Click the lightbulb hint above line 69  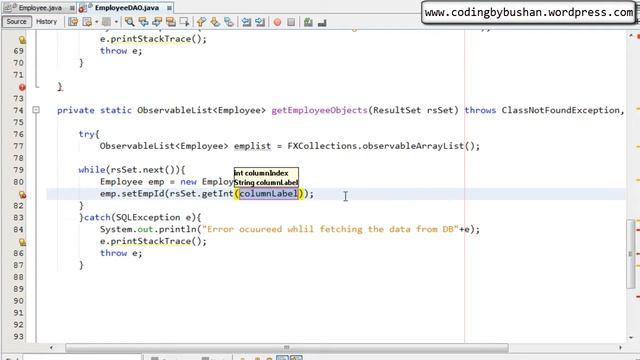[22, 40]
